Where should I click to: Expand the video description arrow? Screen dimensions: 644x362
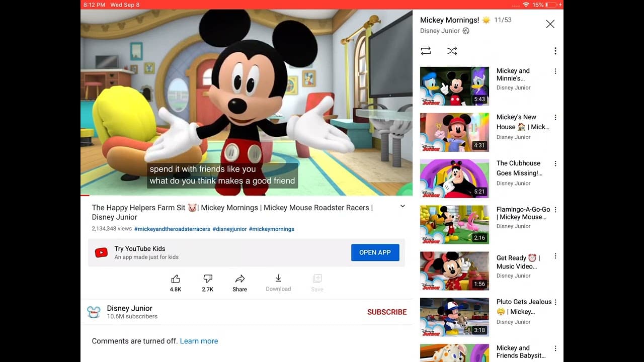[x=403, y=206]
